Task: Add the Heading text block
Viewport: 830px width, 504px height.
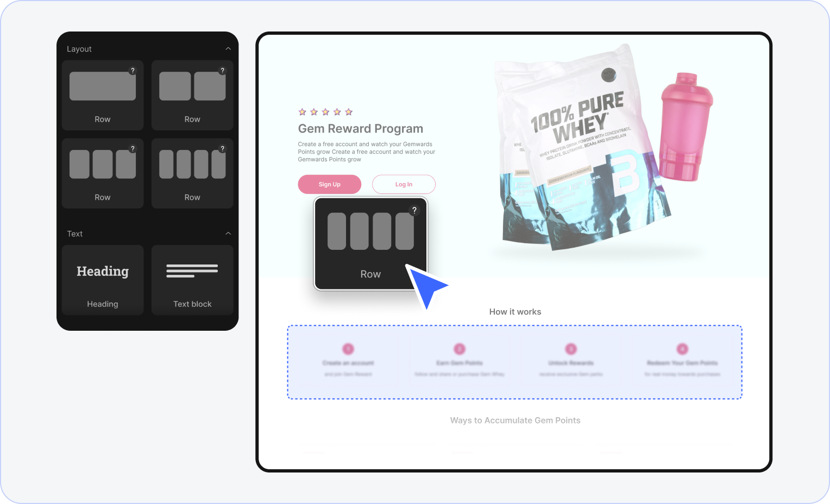Action: click(x=102, y=280)
